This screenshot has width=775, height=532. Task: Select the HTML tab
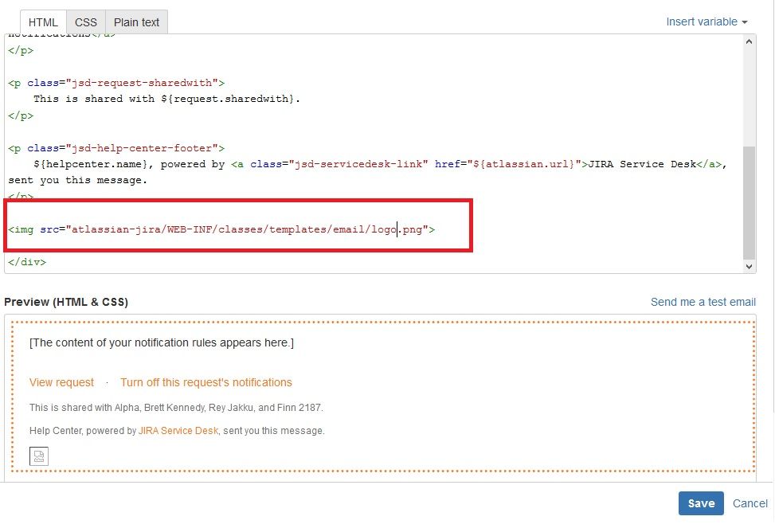(x=42, y=22)
